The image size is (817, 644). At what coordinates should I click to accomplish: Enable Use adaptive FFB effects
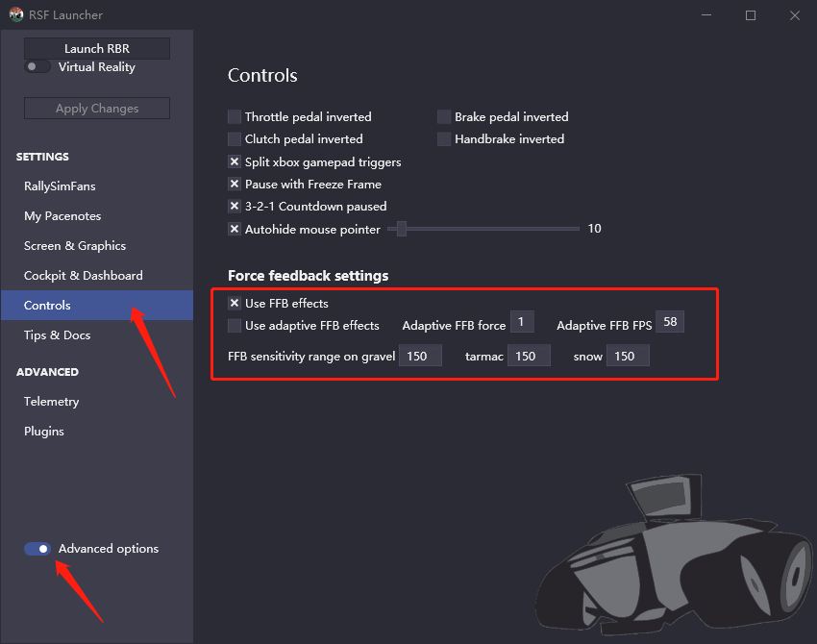235,326
